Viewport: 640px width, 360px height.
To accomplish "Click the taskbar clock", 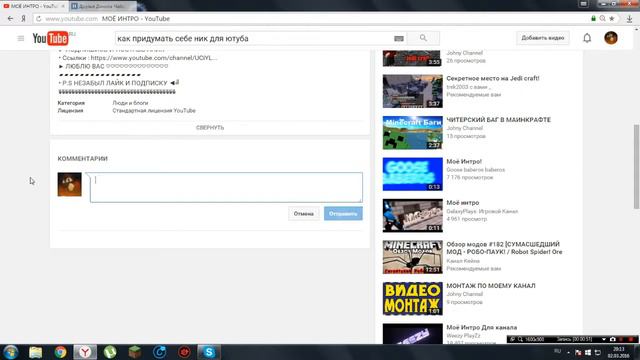I will [x=618, y=352].
